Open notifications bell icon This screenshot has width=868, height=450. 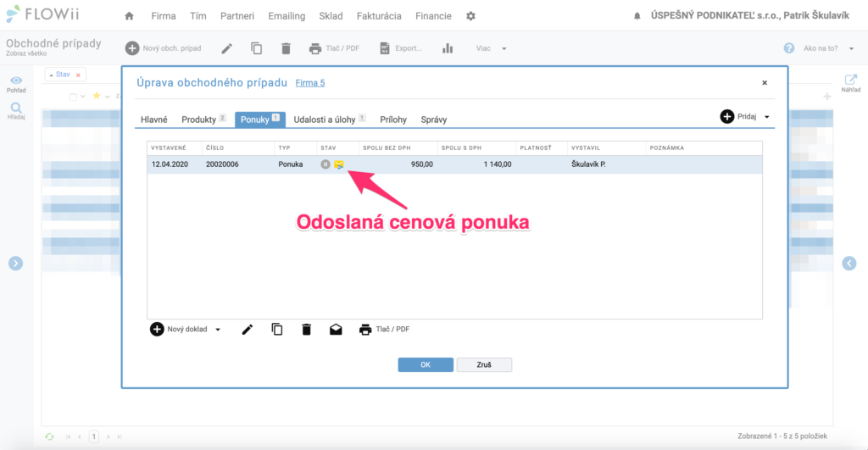click(x=637, y=16)
